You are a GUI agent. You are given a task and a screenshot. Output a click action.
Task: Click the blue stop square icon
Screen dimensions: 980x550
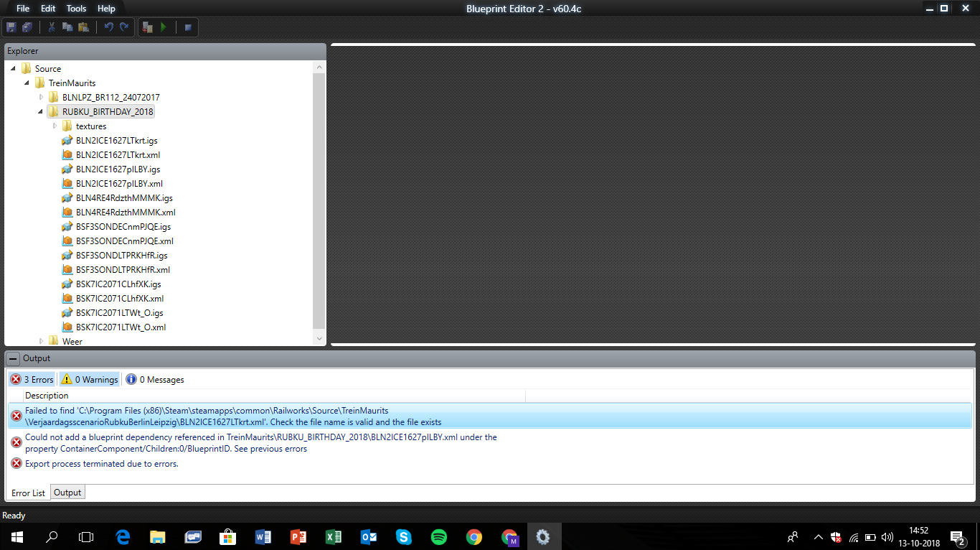coord(188,27)
